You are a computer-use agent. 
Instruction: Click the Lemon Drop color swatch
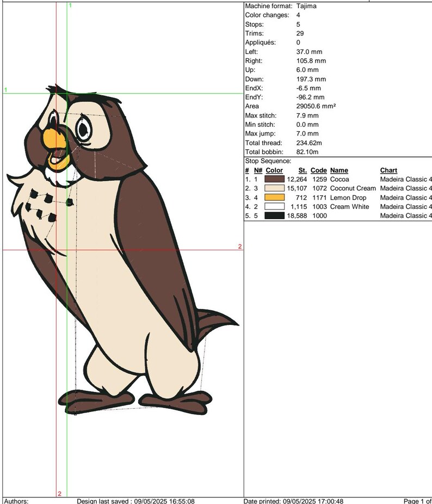(x=275, y=198)
